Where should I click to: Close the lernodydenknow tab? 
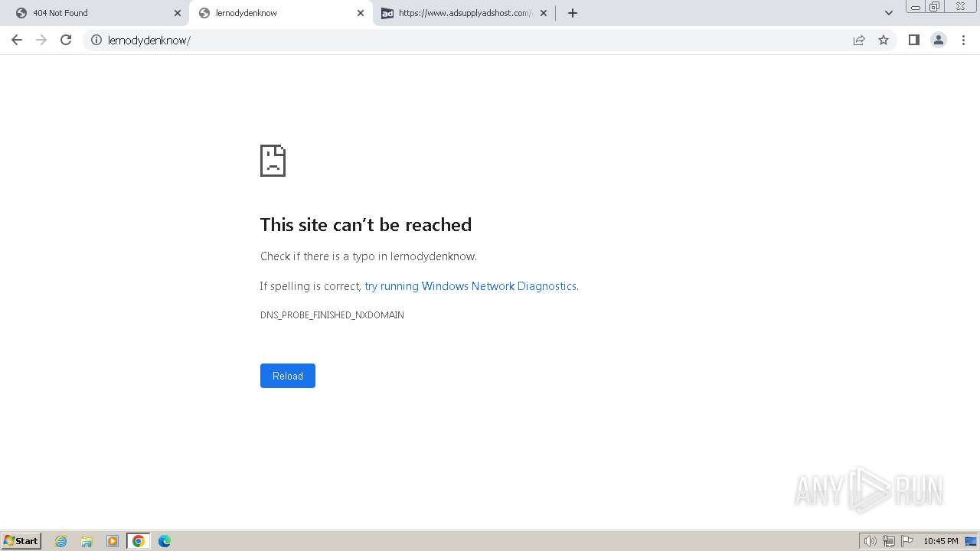pyautogui.click(x=361, y=13)
